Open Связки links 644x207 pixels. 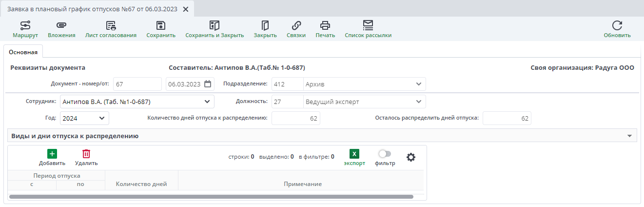296,29
